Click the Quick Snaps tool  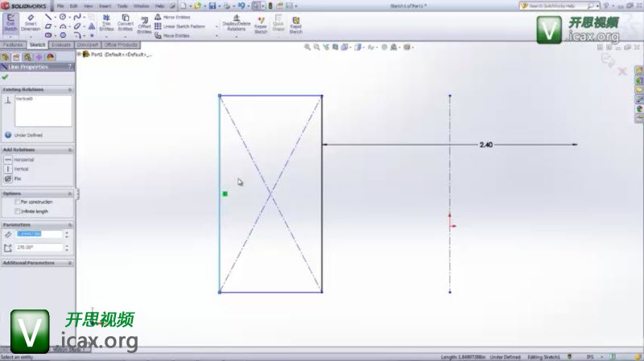pos(278,23)
